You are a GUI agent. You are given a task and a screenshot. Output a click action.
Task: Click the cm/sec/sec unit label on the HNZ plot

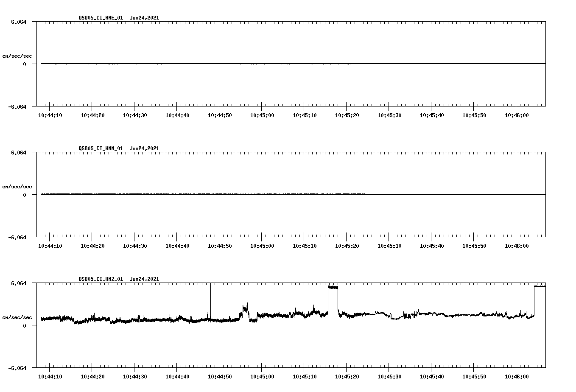click(17, 317)
